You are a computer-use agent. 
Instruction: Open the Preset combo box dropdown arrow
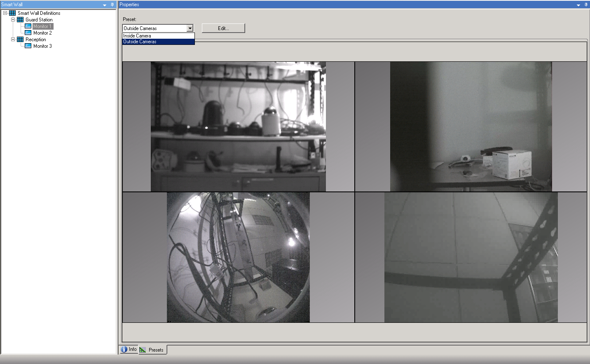[190, 28]
